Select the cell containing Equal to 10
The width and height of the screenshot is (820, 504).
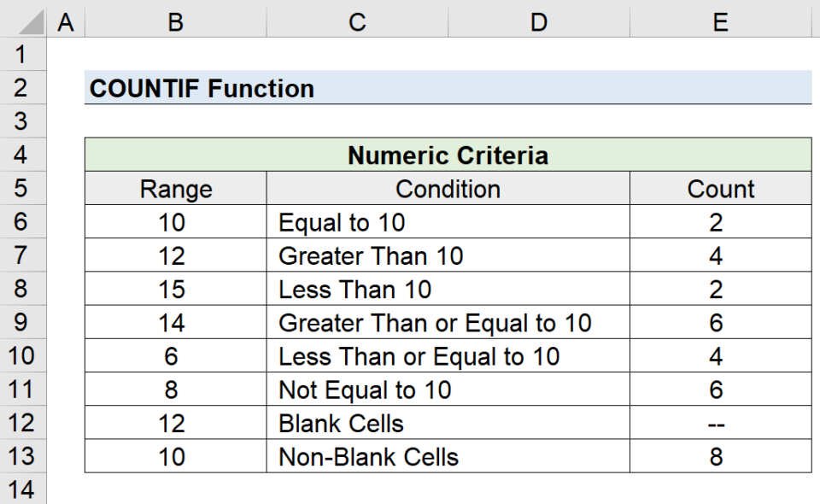coord(448,222)
